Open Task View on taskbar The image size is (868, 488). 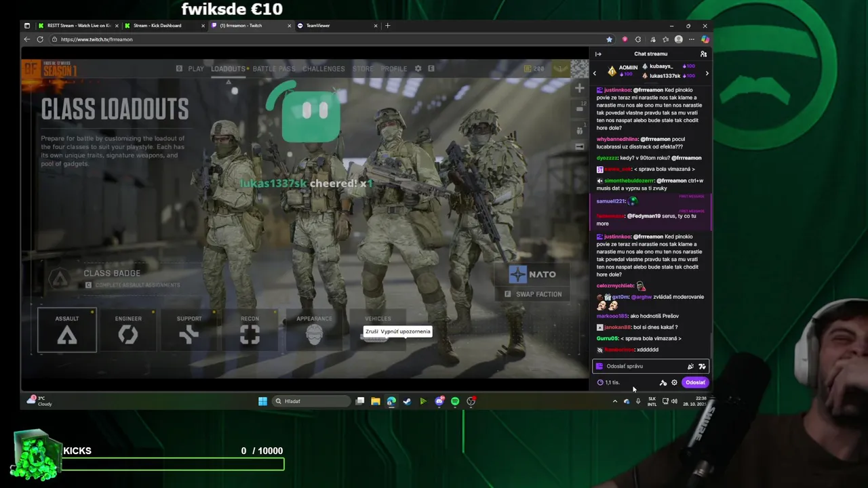[360, 401]
